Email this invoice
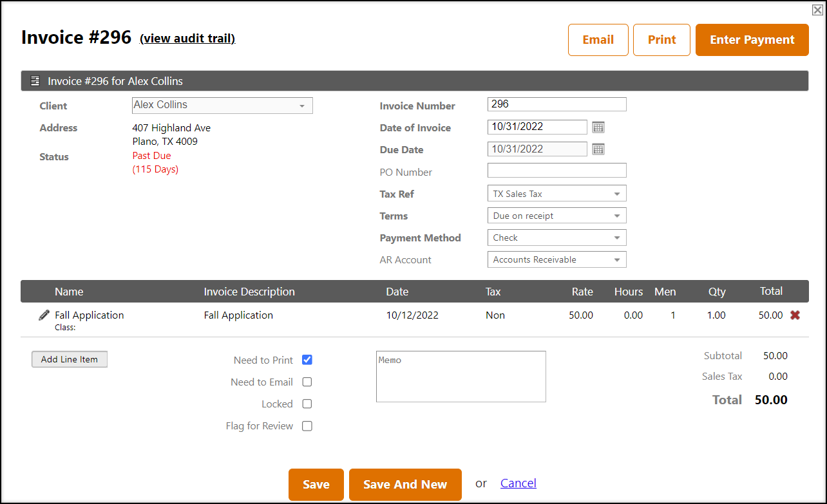This screenshot has width=827, height=504. pyautogui.click(x=598, y=39)
